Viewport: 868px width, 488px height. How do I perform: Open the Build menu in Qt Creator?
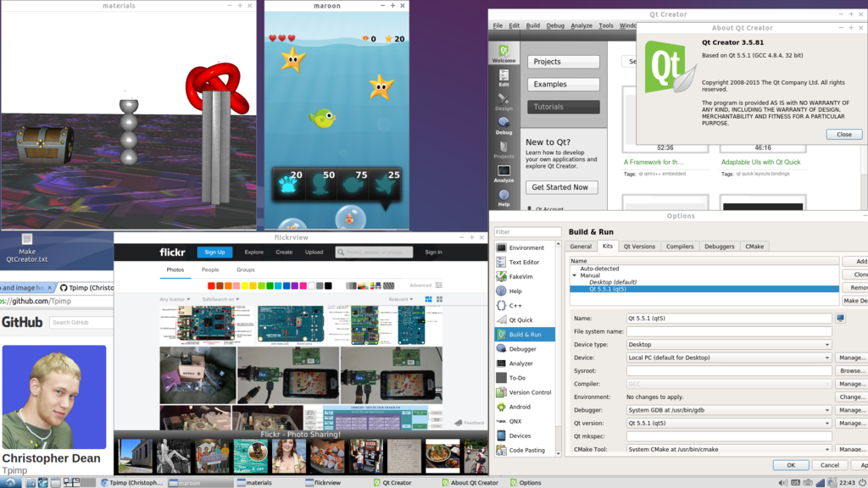tap(533, 25)
